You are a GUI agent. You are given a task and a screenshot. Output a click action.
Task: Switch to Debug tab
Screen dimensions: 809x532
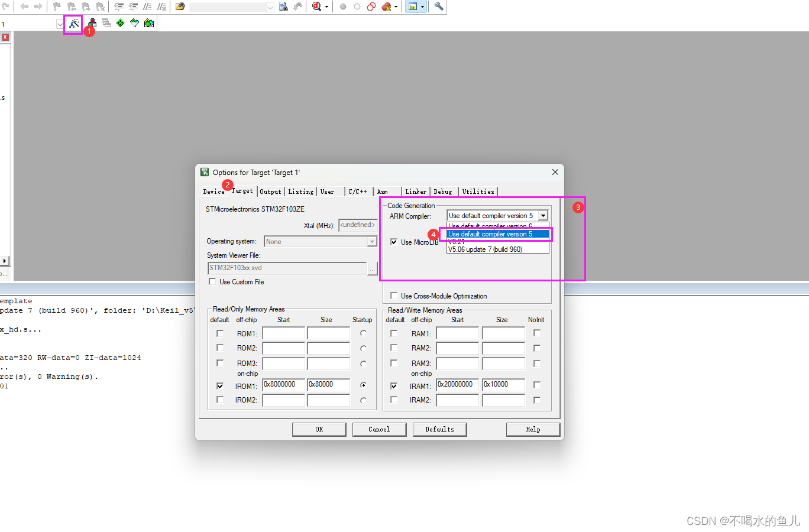tap(443, 192)
